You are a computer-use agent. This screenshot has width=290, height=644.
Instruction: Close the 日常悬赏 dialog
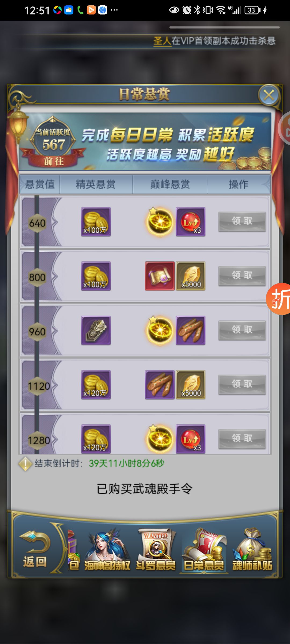269,95
